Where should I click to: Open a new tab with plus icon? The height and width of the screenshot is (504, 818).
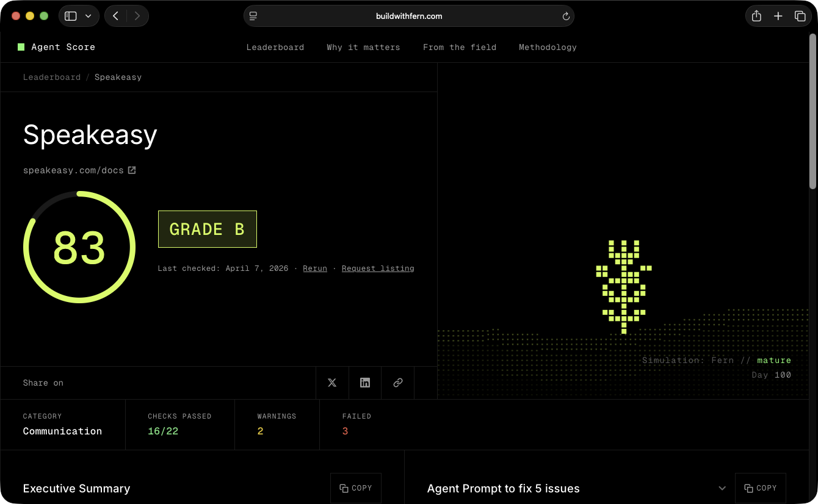click(x=778, y=16)
